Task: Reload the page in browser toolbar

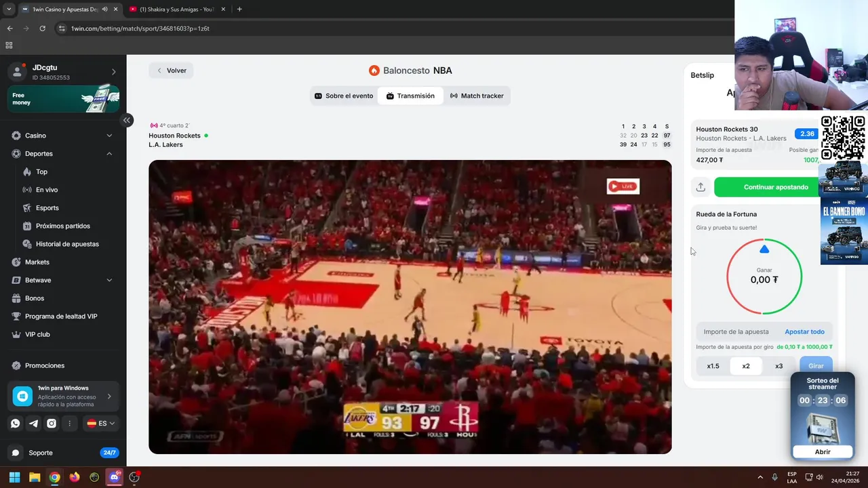Action: point(42,28)
